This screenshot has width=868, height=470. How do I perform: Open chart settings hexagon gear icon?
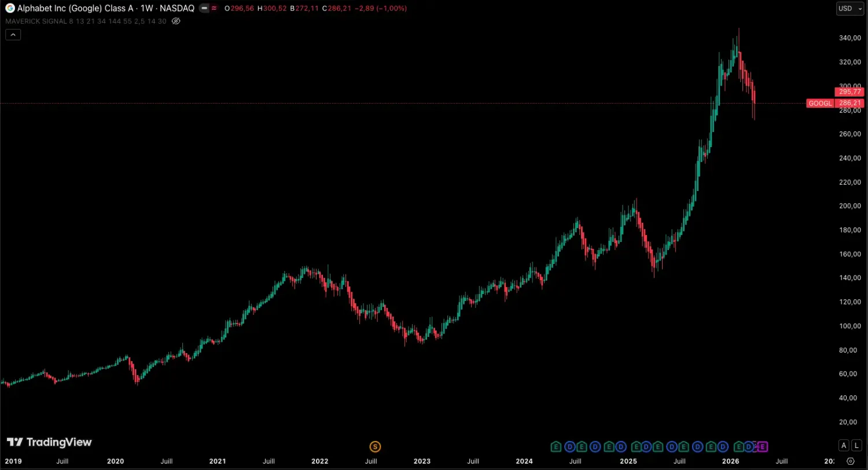(850, 461)
